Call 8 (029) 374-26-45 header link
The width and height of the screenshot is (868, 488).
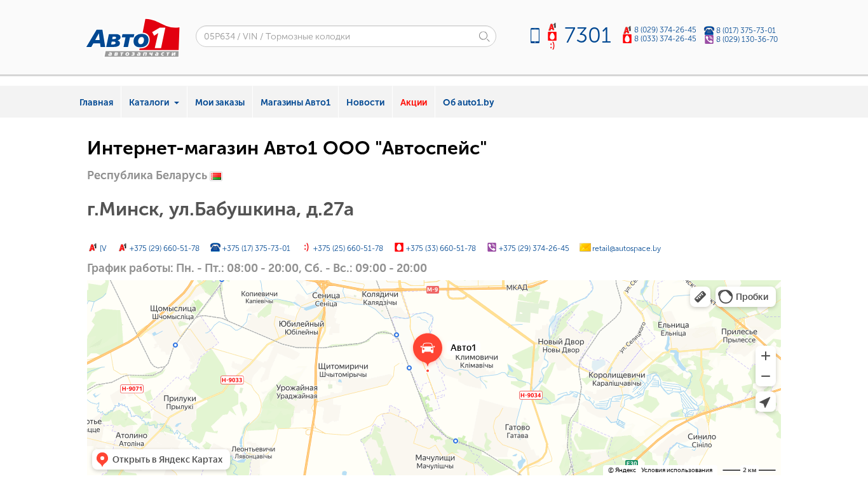tap(665, 30)
